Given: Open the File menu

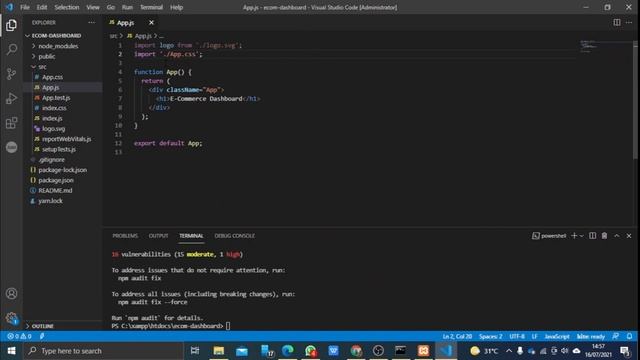Looking at the screenshot, I should click(25, 7).
